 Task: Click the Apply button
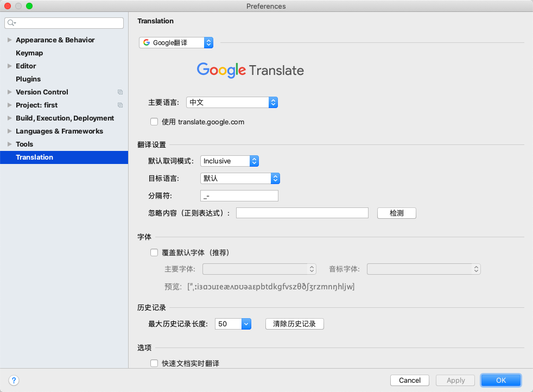tap(455, 380)
